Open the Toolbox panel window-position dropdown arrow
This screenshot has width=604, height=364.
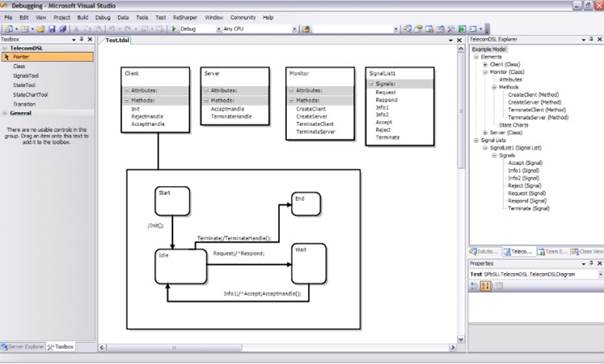pos(74,39)
